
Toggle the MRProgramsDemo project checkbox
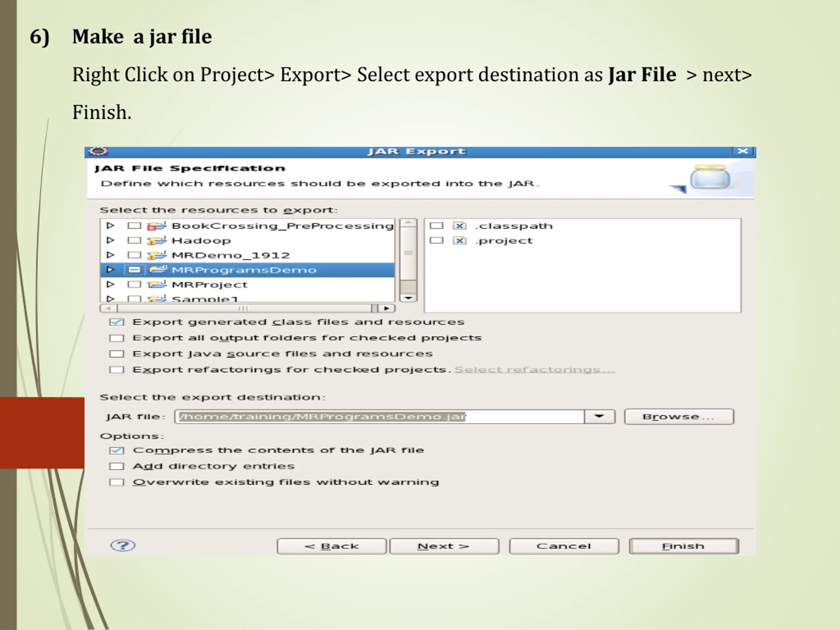tap(134, 270)
